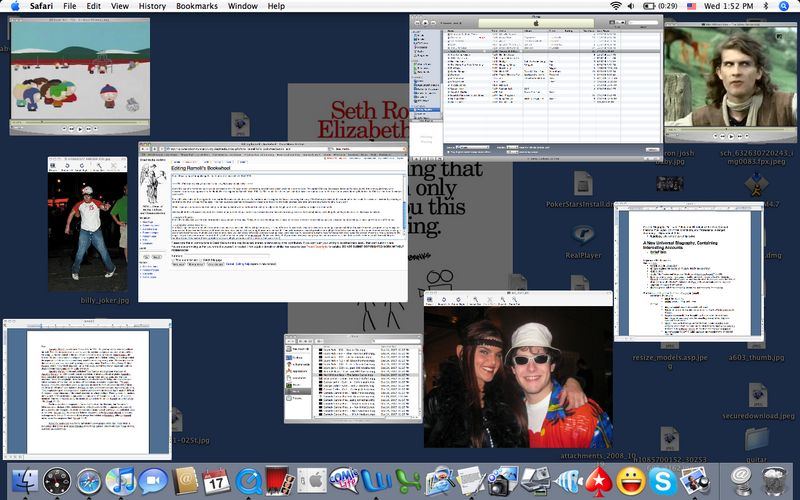Click the menu bar clock Wed 1:52 PM
This screenshot has width=800, height=500.
pos(729,6)
